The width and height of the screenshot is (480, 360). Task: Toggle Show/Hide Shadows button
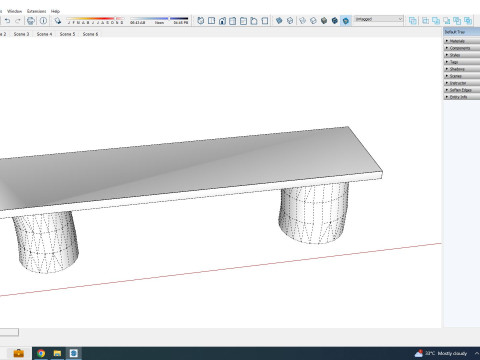(58, 21)
